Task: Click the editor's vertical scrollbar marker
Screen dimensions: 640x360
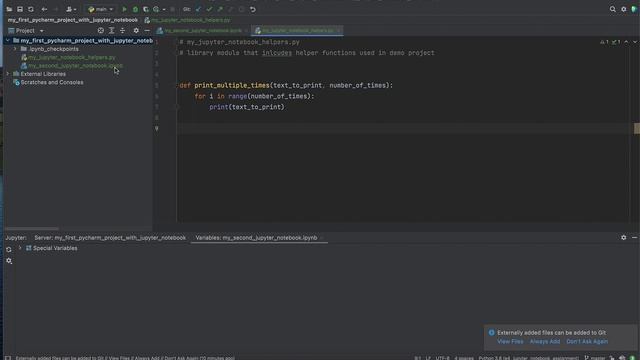Action: 637,128
